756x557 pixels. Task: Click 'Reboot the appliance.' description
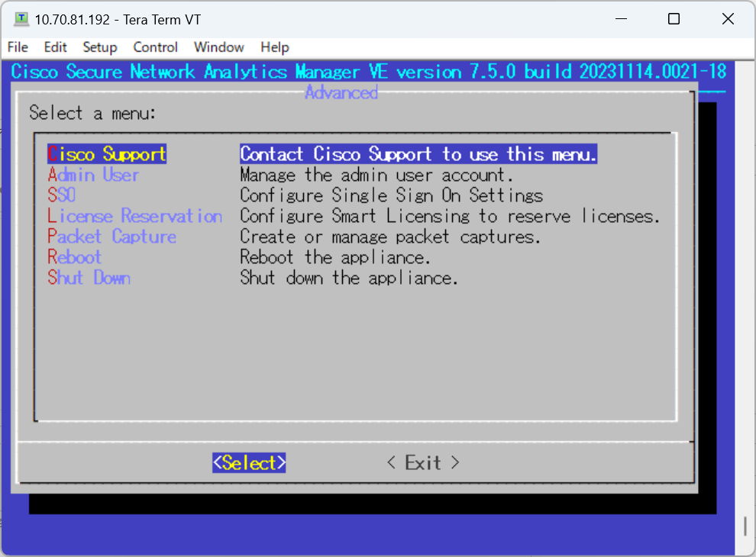(x=335, y=257)
